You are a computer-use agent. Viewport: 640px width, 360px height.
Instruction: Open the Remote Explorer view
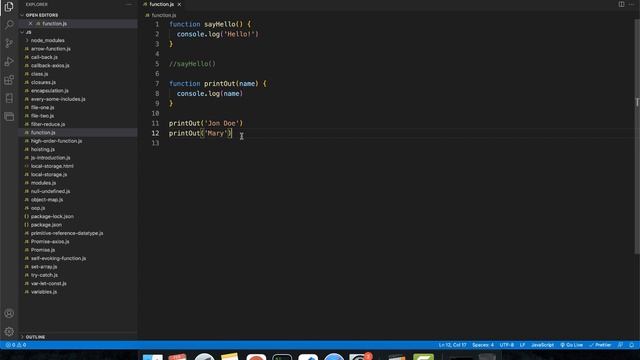[x=9, y=117]
